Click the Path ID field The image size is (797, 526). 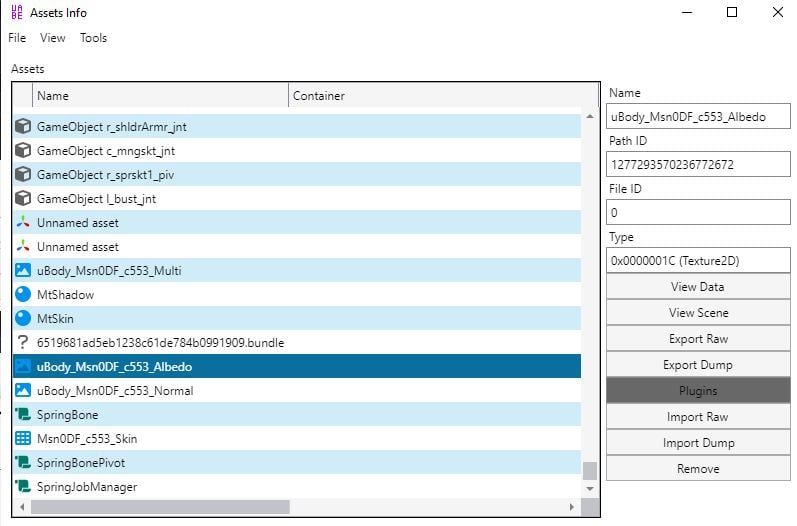tap(698, 164)
